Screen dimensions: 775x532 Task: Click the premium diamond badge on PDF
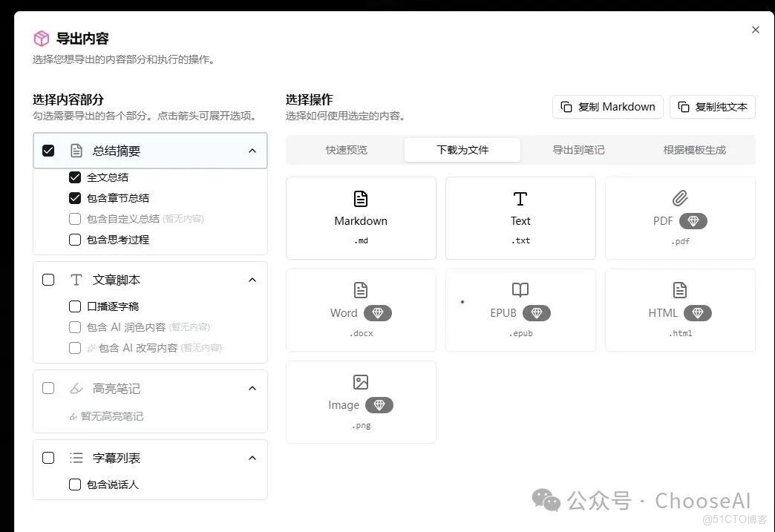coord(693,220)
